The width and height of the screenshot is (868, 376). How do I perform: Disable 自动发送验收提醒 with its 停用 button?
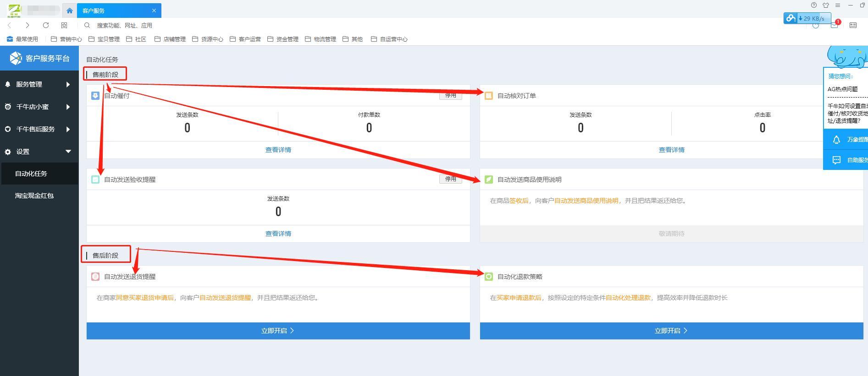pos(450,179)
